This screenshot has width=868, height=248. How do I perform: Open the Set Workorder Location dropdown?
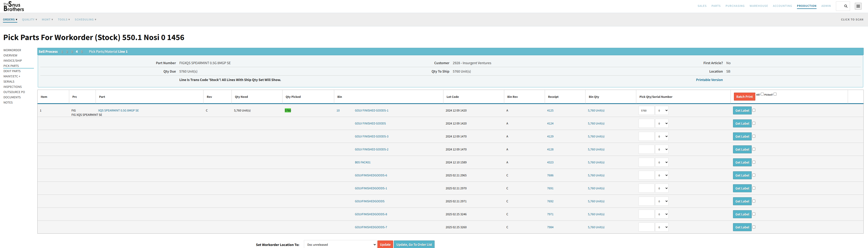point(340,245)
